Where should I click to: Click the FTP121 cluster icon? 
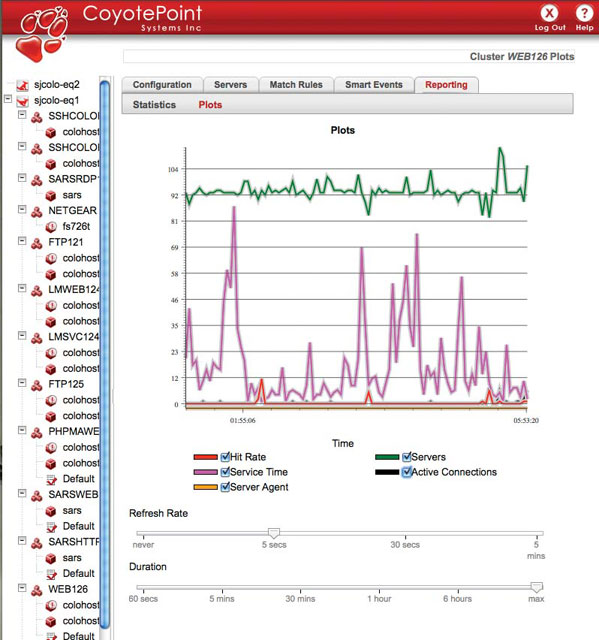pos(37,243)
